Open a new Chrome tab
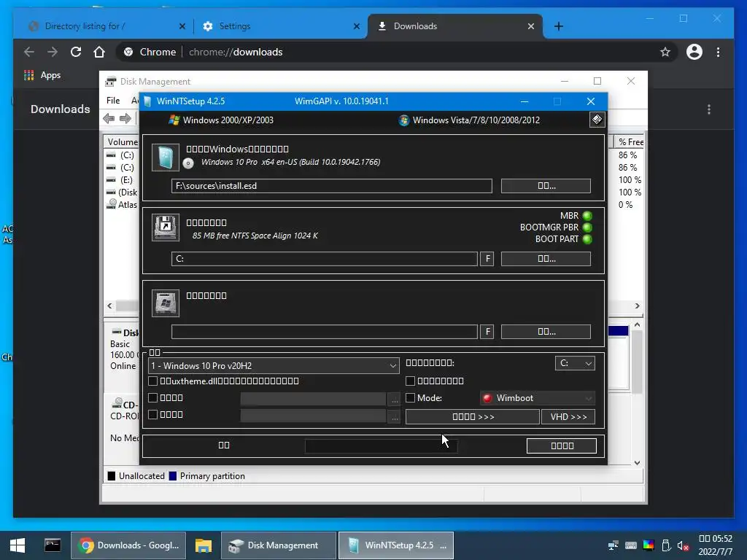 [559, 26]
